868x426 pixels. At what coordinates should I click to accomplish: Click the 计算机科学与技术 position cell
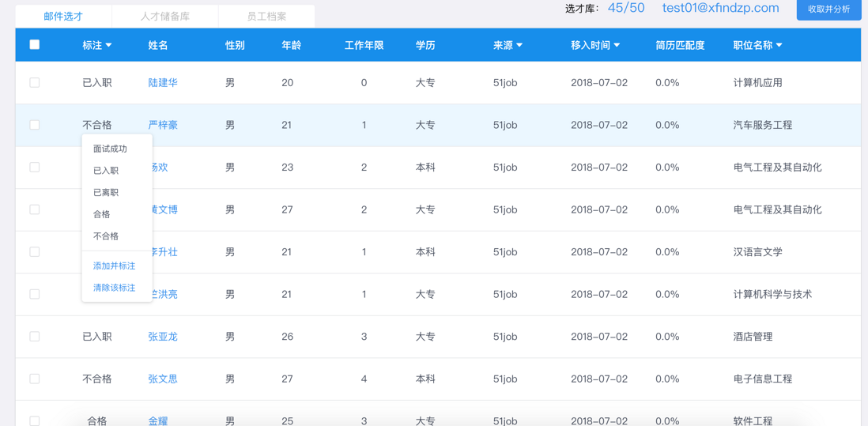(772, 294)
